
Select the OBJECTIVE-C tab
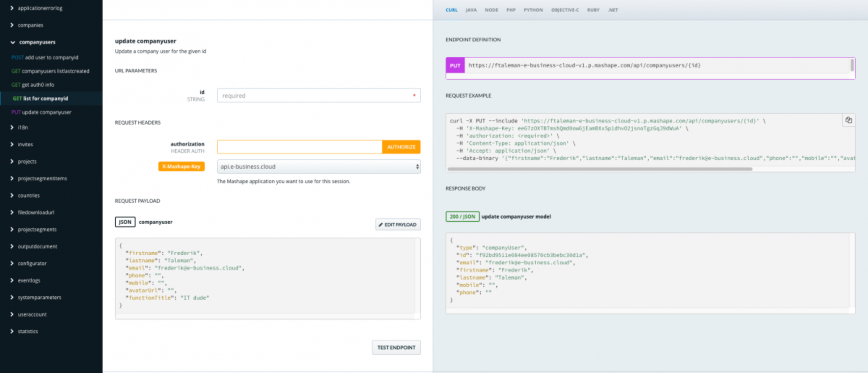[565, 10]
